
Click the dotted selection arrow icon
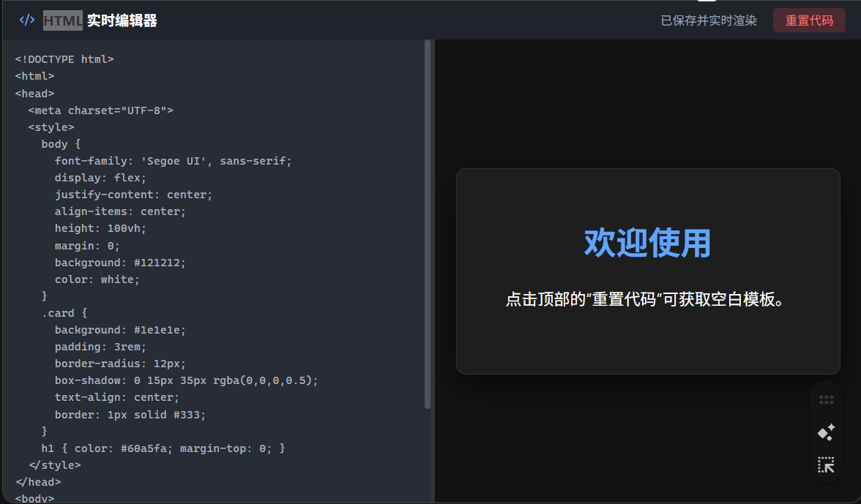pyautogui.click(x=826, y=464)
